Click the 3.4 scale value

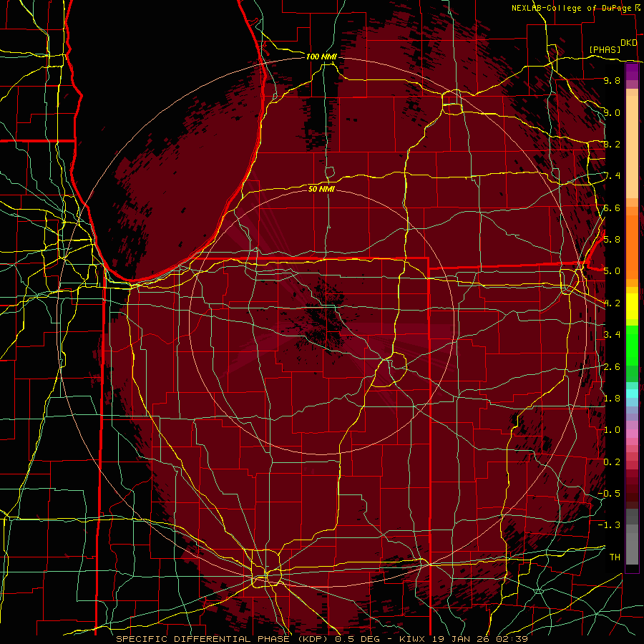tap(612, 335)
